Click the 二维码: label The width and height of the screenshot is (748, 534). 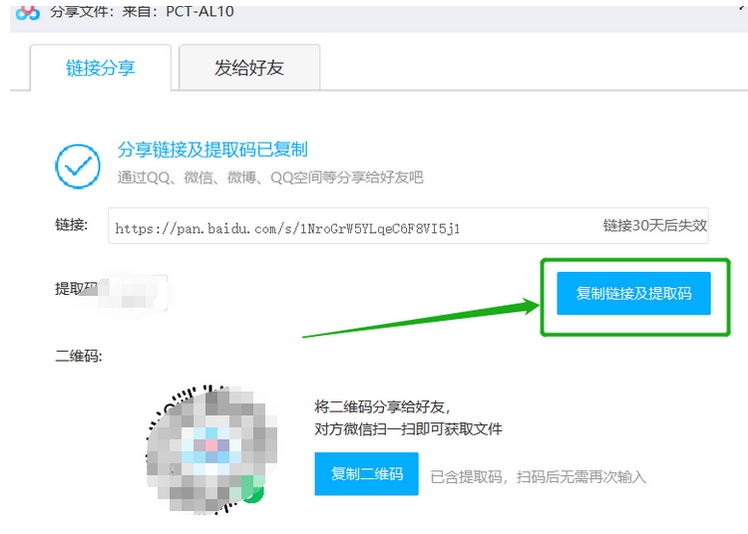pyautogui.click(x=79, y=356)
